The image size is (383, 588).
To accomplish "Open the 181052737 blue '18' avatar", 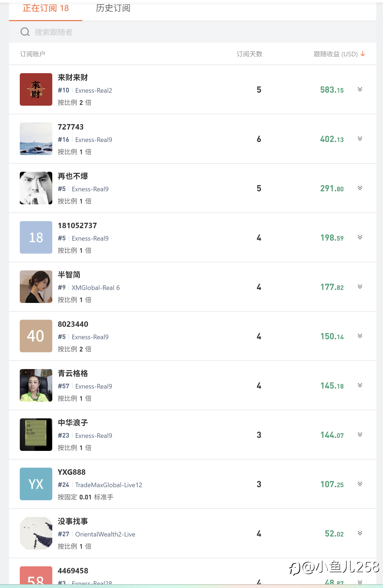I will (36, 237).
